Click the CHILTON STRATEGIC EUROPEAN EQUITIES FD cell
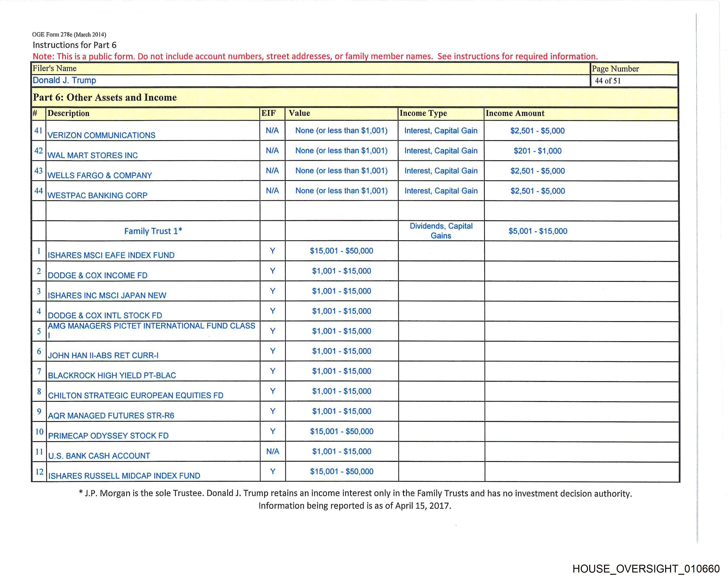The image size is (728, 578). [135, 395]
